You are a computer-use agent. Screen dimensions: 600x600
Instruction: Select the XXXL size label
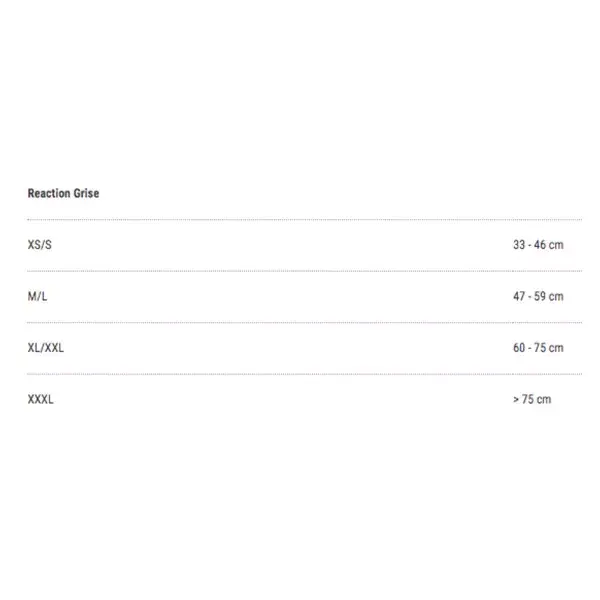(x=41, y=399)
